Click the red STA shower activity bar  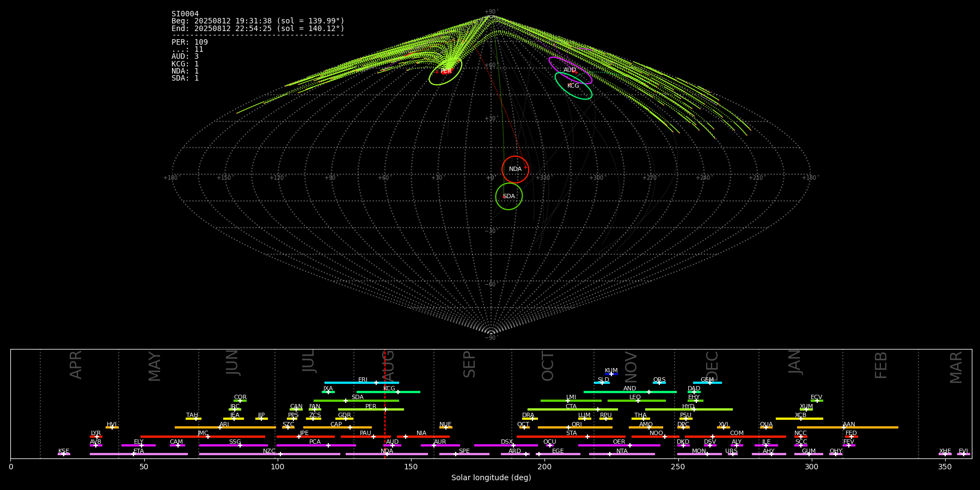[x=571, y=436]
